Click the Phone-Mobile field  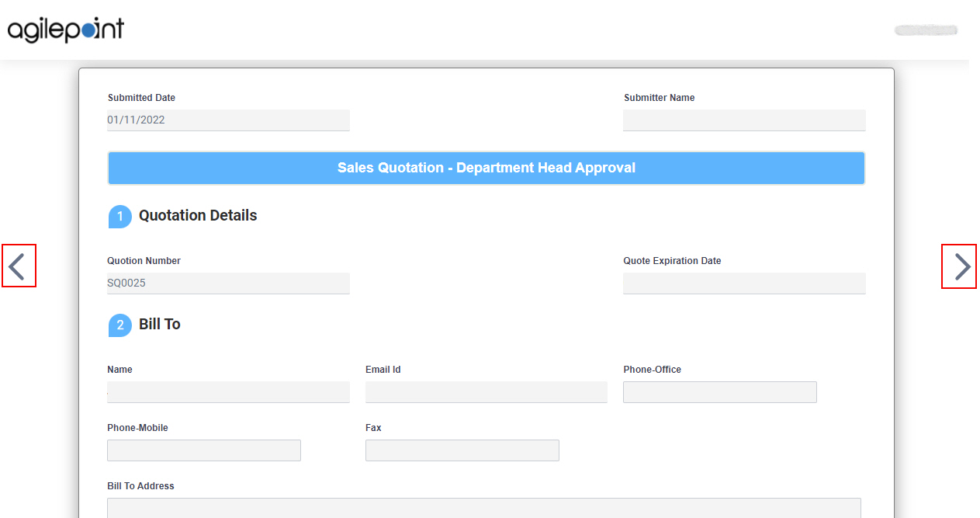[x=204, y=450]
